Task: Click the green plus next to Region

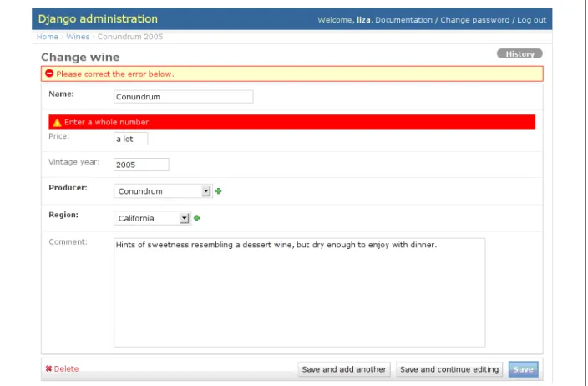Action: tap(196, 218)
